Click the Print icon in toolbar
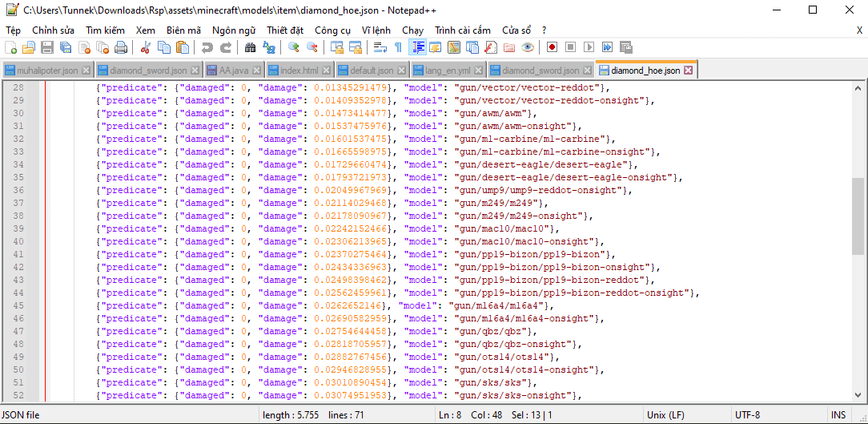Screen dimensions: 868x424 tap(121, 47)
